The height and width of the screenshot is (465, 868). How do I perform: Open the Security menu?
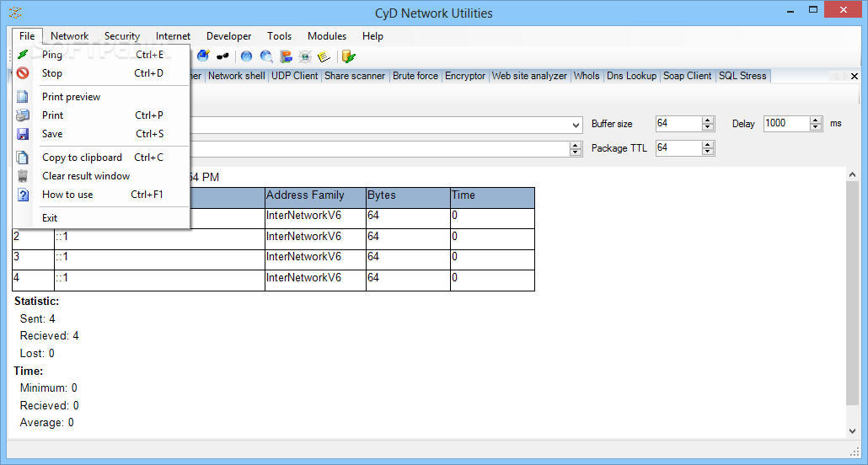[122, 36]
